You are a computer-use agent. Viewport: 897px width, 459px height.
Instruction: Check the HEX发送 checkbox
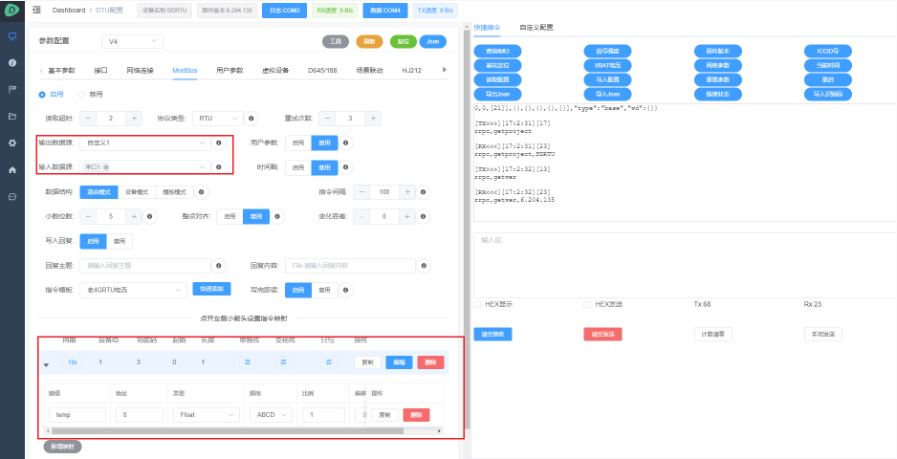click(587, 303)
